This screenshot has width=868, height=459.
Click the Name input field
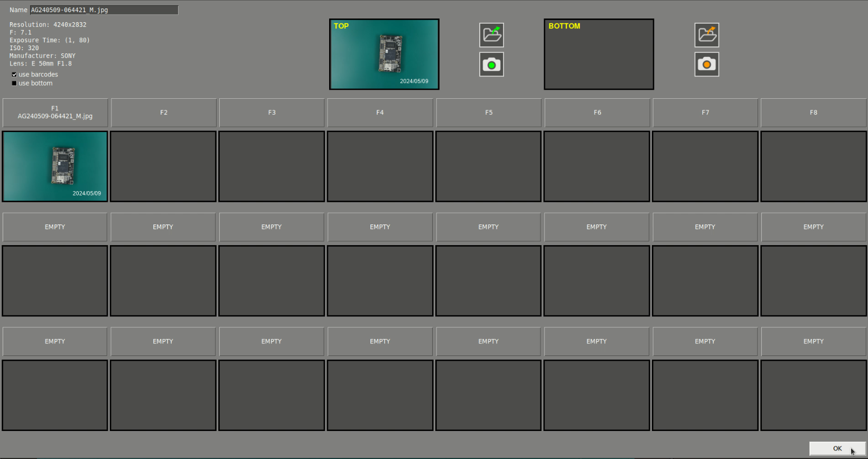point(104,10)
